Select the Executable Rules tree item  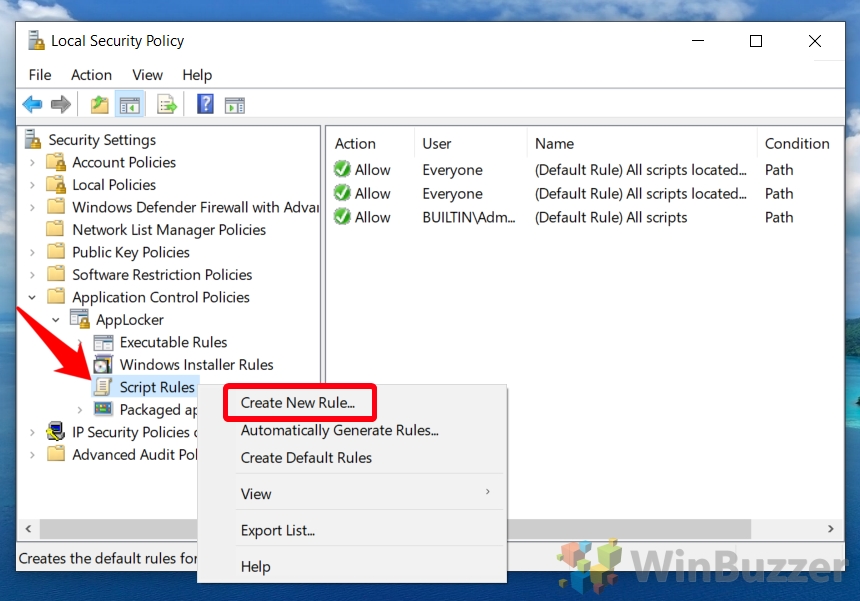click(x=173, y=342)
